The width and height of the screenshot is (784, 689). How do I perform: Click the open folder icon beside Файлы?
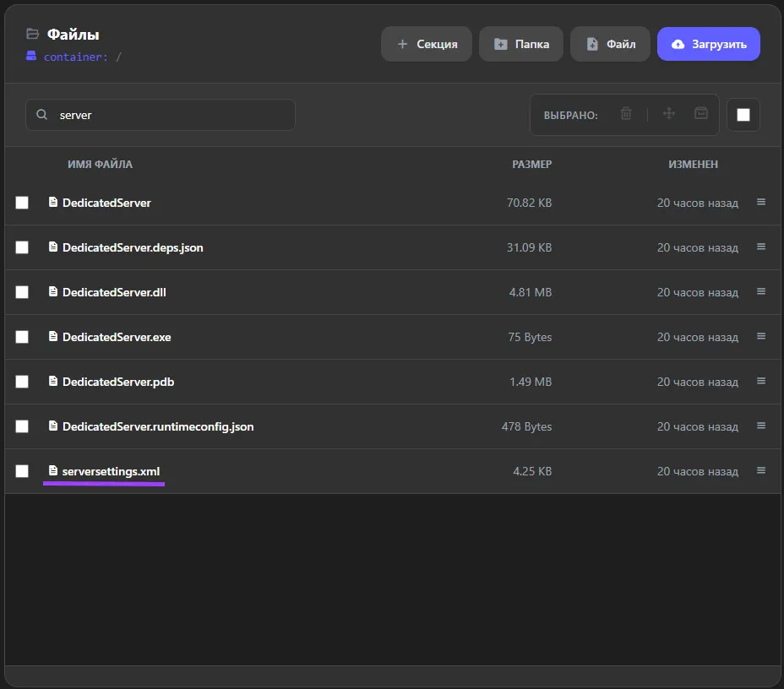tap(32, 34)
